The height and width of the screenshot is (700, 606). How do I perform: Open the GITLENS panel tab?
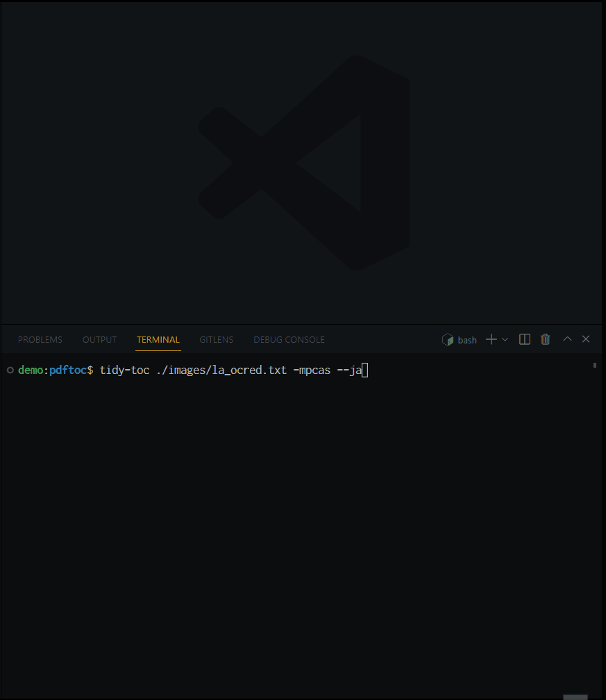point(216,340)
